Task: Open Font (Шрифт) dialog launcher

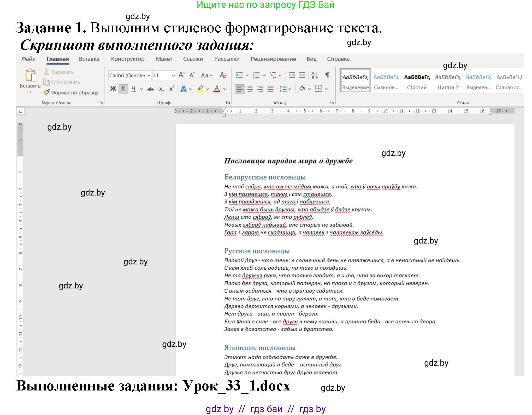Action: tap(228, 103)
